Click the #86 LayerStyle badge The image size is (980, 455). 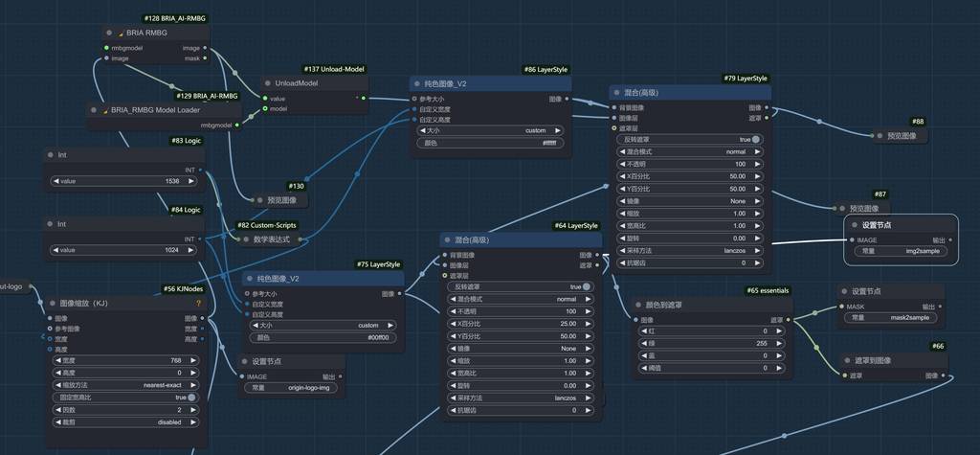pyautogui.click(x=546, y=70)
